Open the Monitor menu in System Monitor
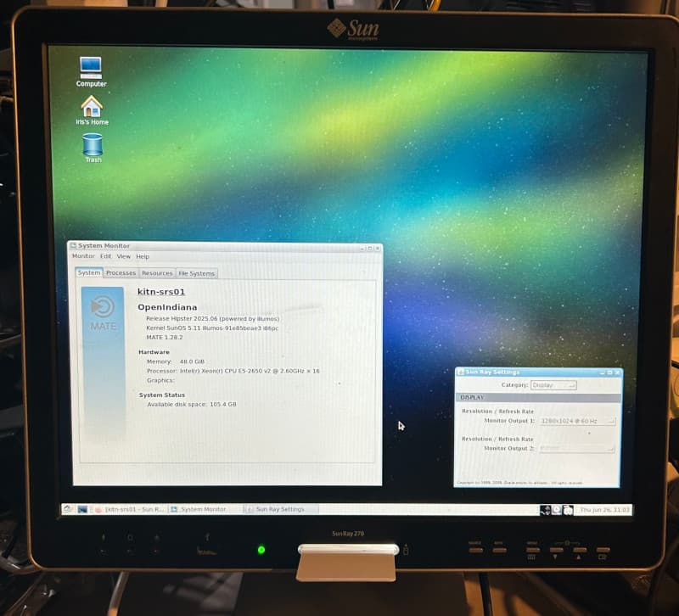 82,256
